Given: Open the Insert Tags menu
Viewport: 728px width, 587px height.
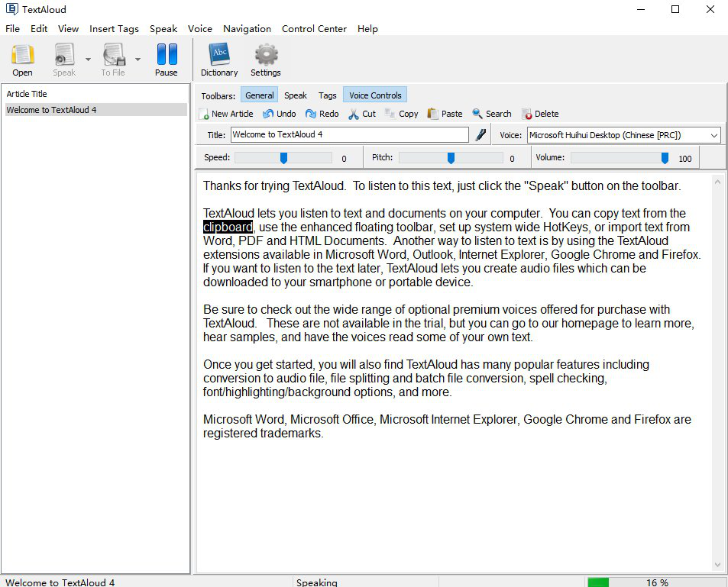Looking at the screenshot, I should [115, 29].
